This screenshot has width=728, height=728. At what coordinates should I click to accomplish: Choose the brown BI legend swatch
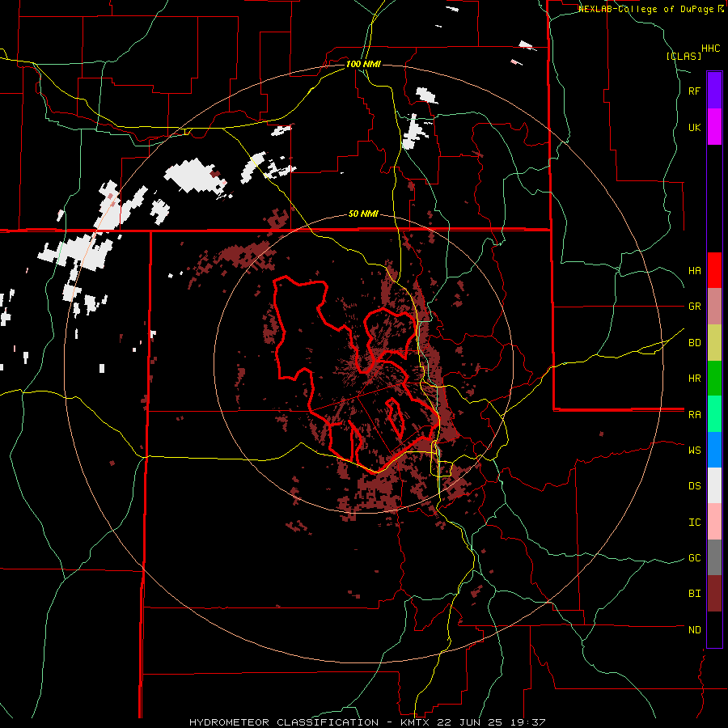(x=714, y=594)
